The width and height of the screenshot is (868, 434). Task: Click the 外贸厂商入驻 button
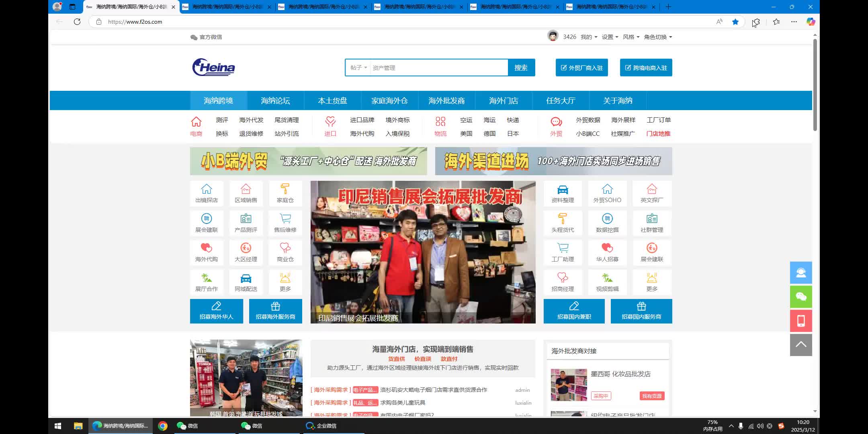[581, 68]
